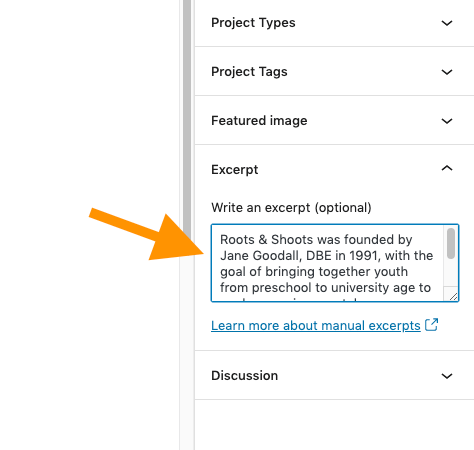Collapse the Excerpt panel with the up chevron
The image size is (474, 450).
pyautogui.click(x=447, y=168)
